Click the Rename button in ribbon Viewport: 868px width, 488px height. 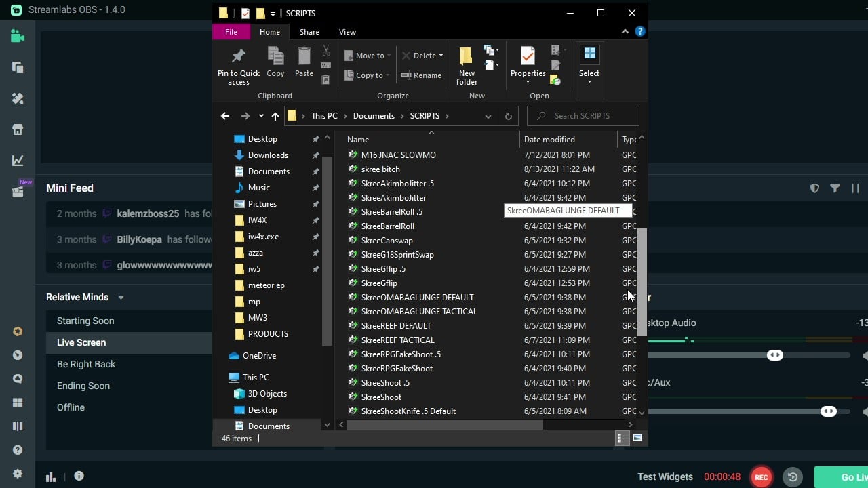pos(421,75)
